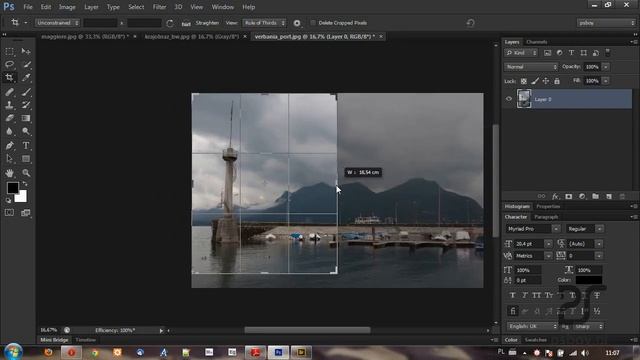
Task: Rotate the crop box orientation
Action: point(170,23)
